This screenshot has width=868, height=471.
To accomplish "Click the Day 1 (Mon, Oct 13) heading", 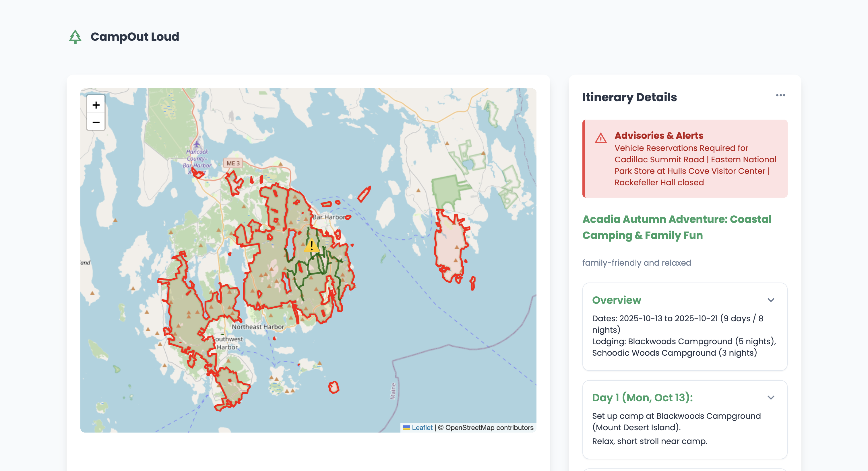I will coord(642,398).
